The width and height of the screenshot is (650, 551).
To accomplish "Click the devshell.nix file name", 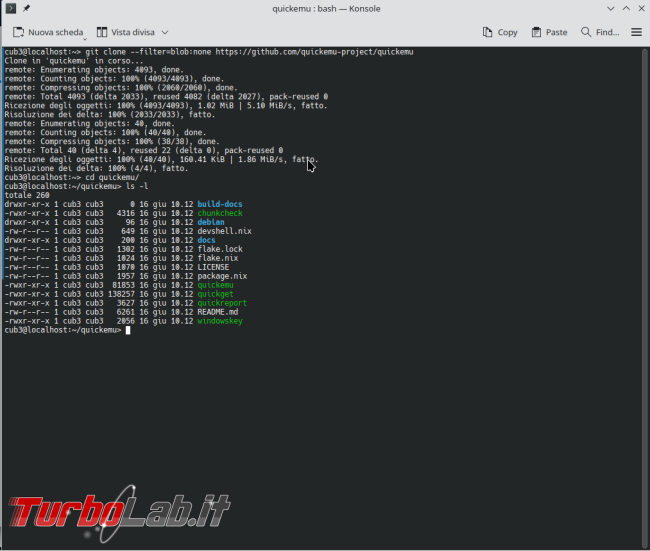I will point(224,231).
